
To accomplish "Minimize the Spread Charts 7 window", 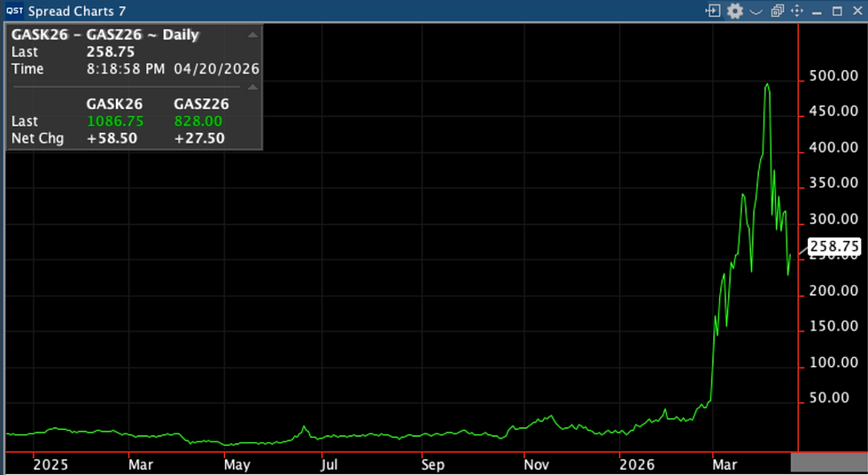I will point(817,12).
